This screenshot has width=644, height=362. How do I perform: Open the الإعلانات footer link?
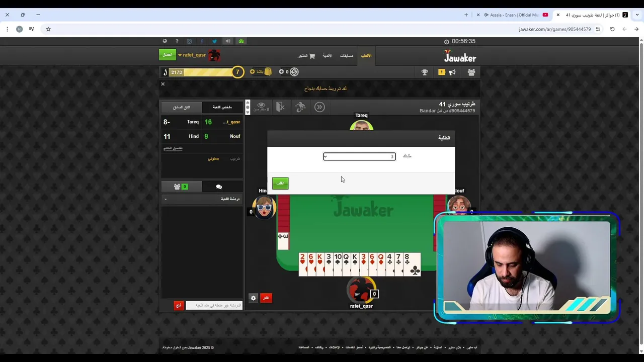point(335,347)
